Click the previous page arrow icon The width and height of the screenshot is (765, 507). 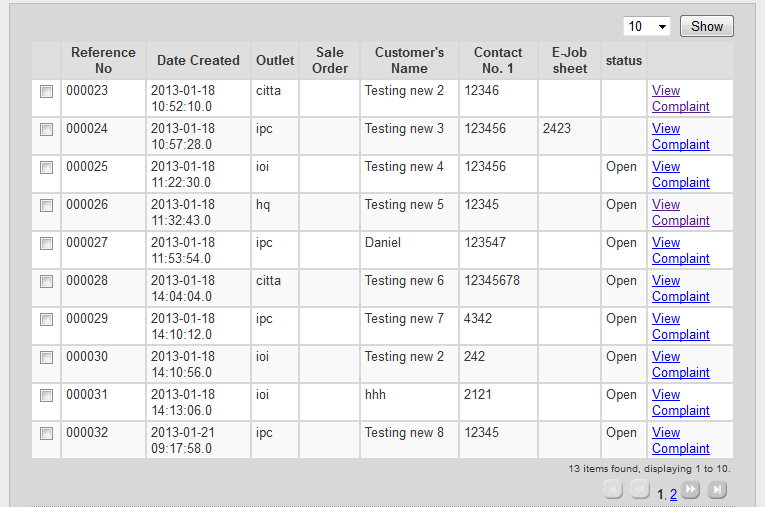pos(640,490)
